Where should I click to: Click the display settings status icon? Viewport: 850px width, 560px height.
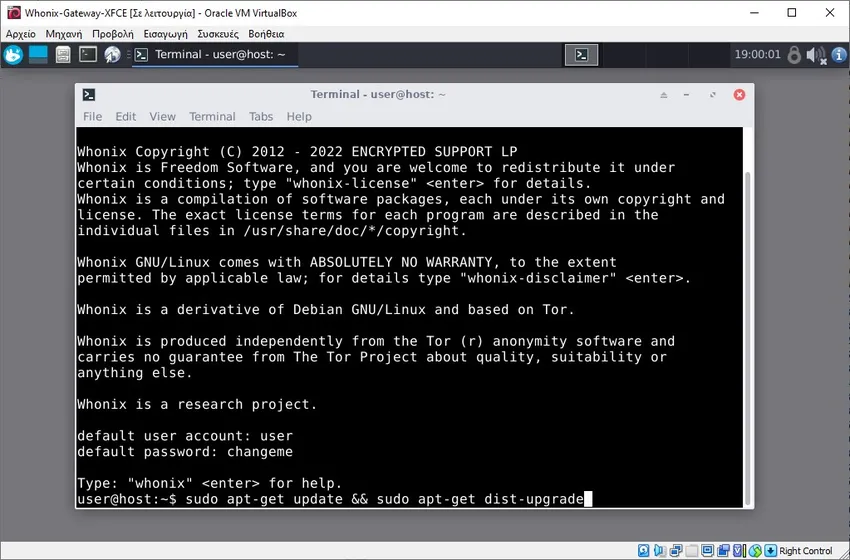pos(707,551)
